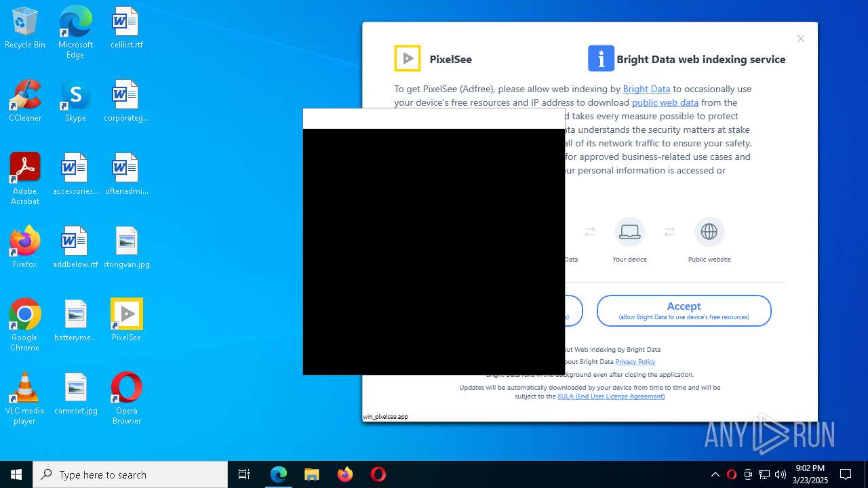Open the public web data link
868x488 pixels.
click(x=665, y=102)
